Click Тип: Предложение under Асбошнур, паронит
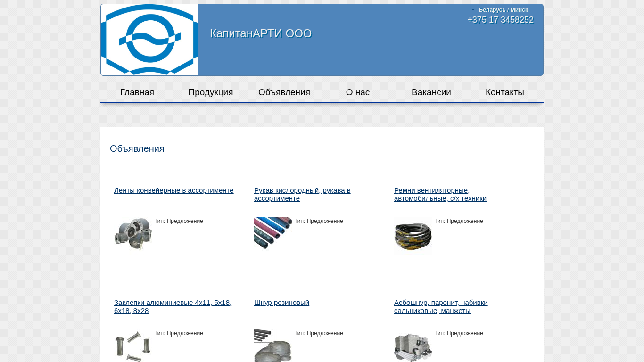This screenshot has width=644, height=362. pyautogui.click(x=459, y=333)
